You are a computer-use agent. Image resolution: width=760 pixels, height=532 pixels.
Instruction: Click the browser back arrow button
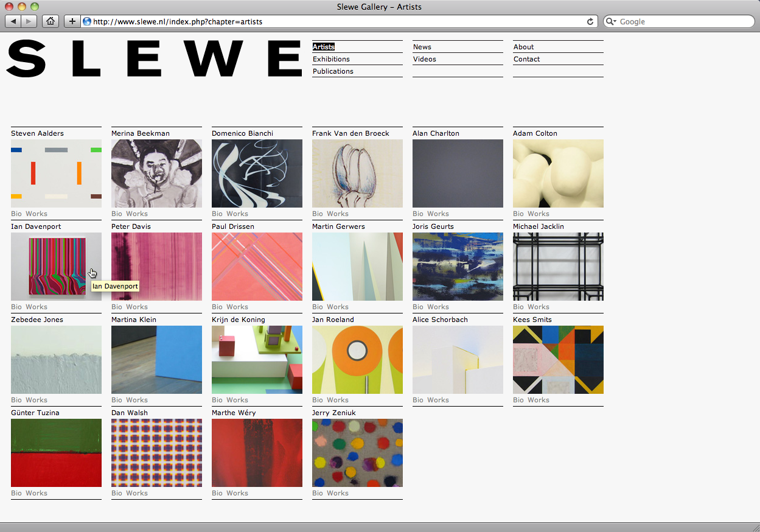[x=13, y=21]
